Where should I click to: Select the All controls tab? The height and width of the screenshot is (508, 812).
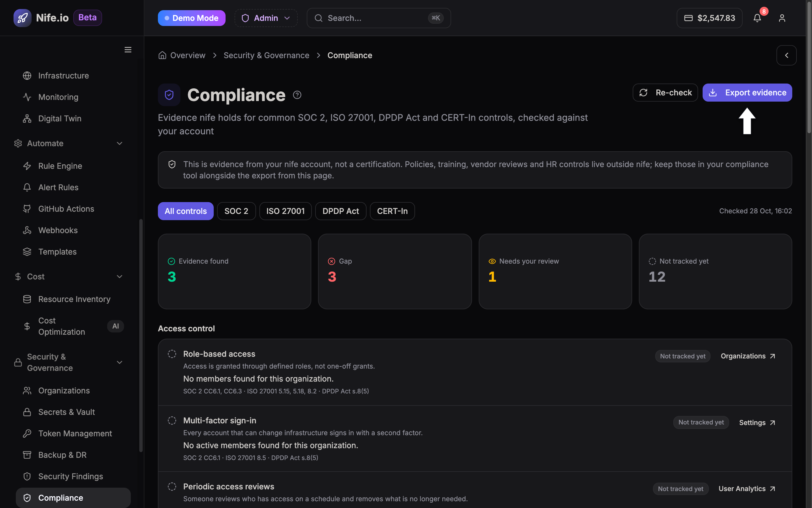186,211
